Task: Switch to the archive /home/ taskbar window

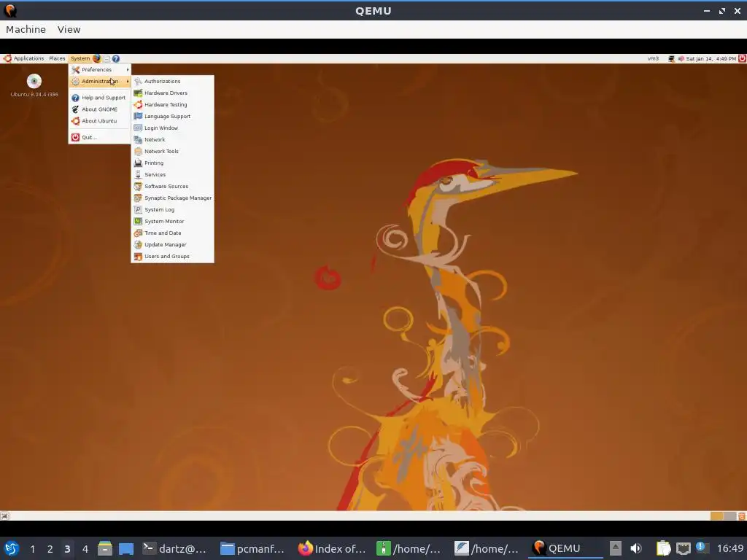Action: point(409,549)
